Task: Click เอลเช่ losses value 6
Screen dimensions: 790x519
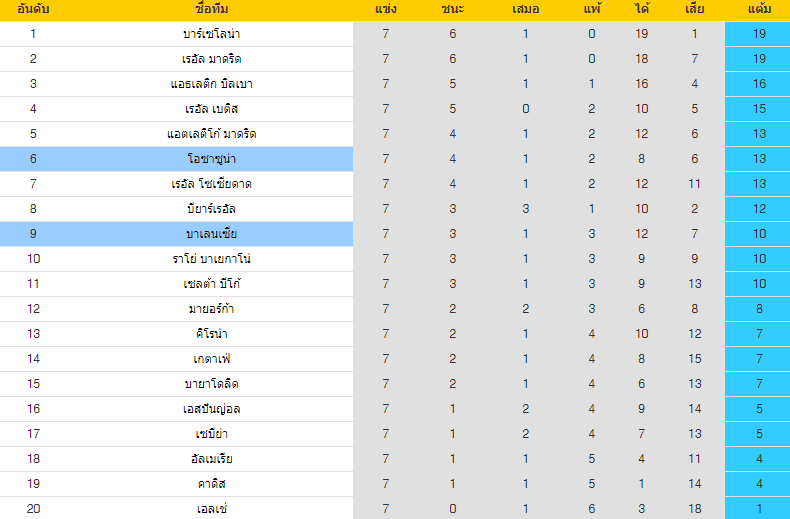Action: coord(592,508)
